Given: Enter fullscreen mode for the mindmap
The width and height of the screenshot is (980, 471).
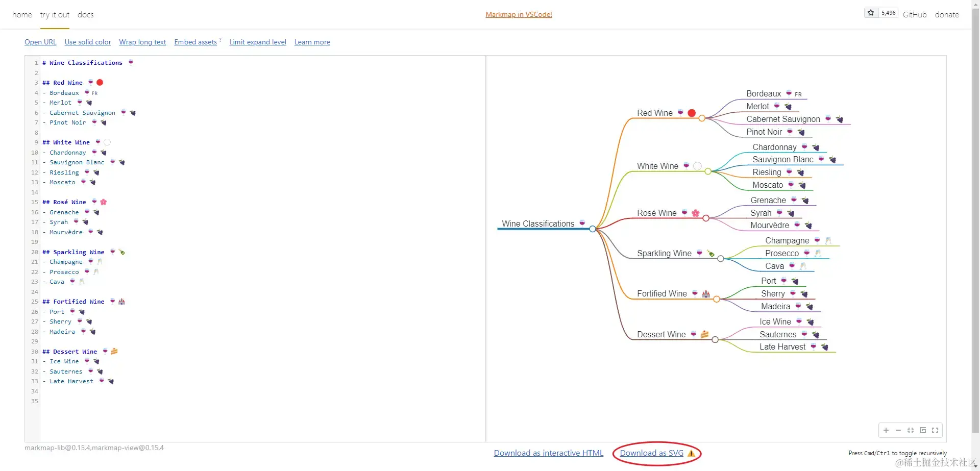Looking at the screenshot, I should (935, 430).
